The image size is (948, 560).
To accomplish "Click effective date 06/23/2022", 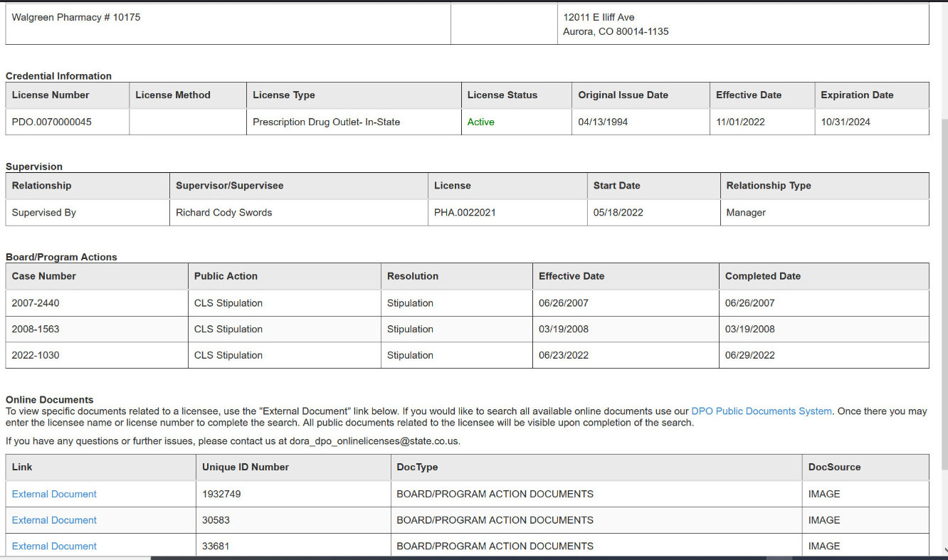I will click(564, 355).
